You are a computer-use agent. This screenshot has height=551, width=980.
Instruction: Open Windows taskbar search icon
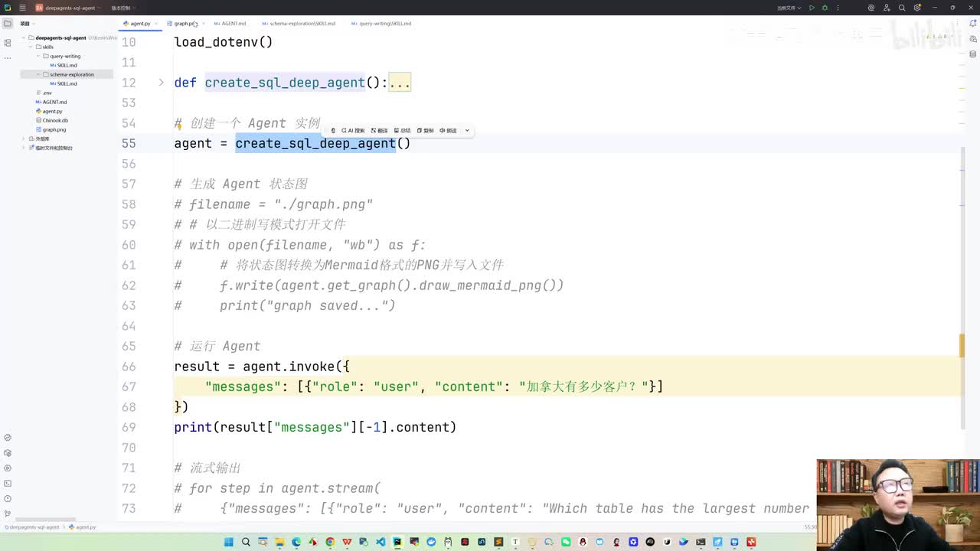pos(246,542)
